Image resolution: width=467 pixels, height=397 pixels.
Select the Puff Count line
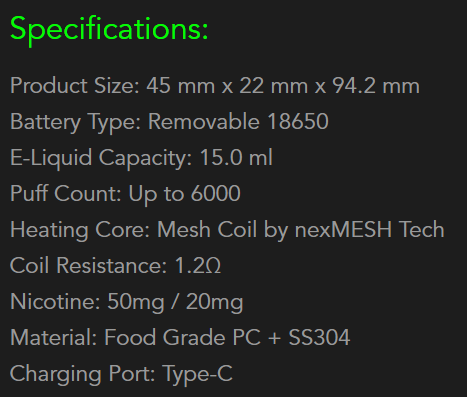(x=125, y=194)
